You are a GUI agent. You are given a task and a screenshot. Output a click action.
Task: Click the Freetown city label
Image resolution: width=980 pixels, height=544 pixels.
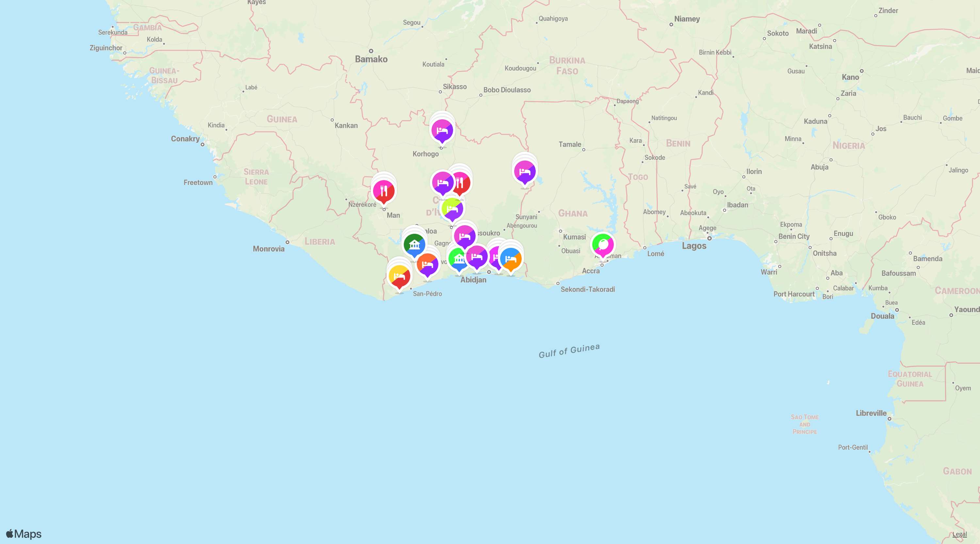coord(198,183)
